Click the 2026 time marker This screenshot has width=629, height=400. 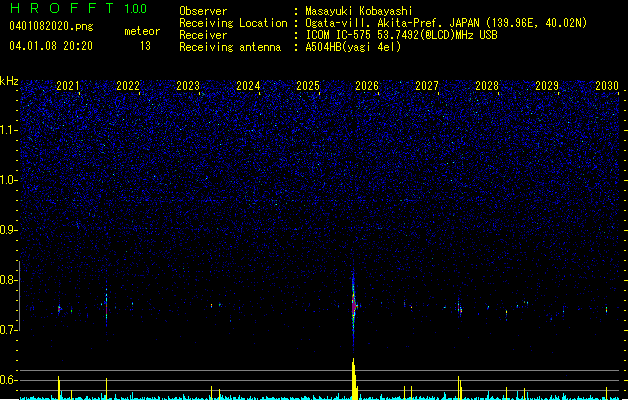tap(367, 86)
